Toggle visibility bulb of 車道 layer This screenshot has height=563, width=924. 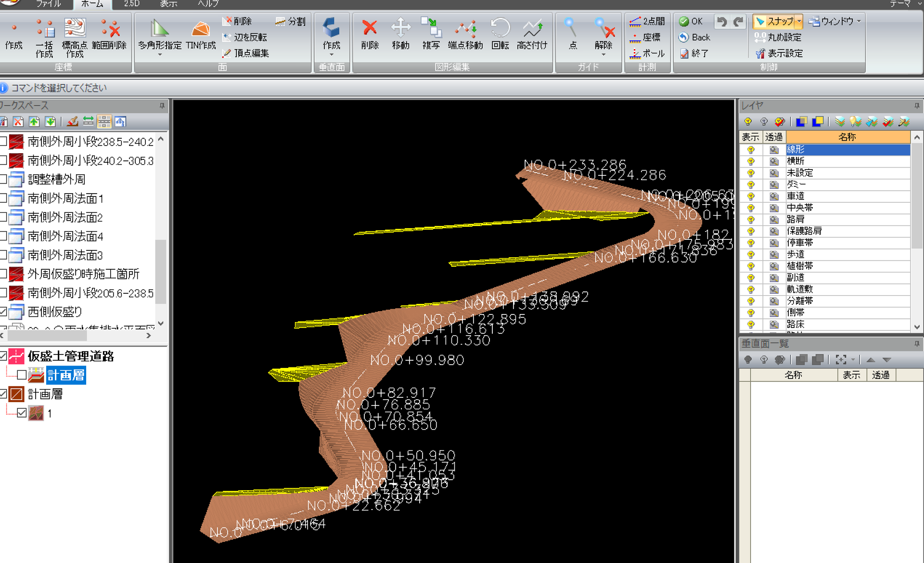click(x=751, y=196)
